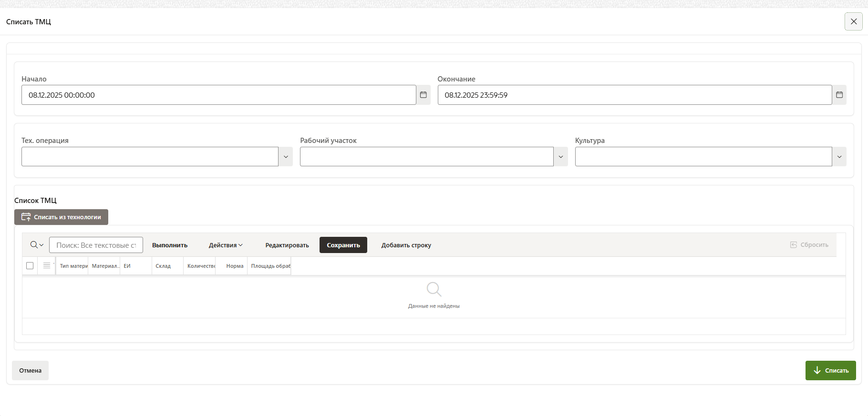Open the Действия menu
868x416 pixels.
point(226,245)
